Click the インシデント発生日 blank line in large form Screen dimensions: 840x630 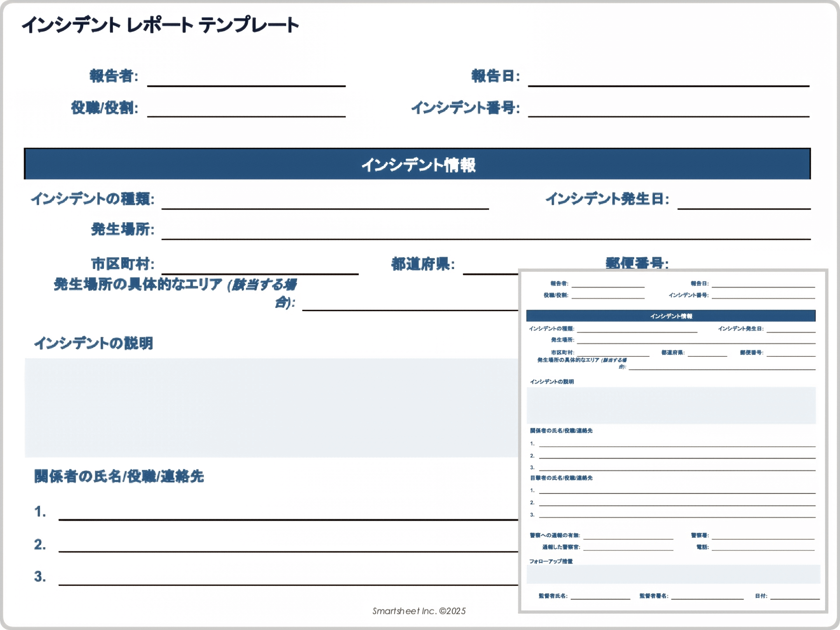pyautogui.click(x=744, y=209)
